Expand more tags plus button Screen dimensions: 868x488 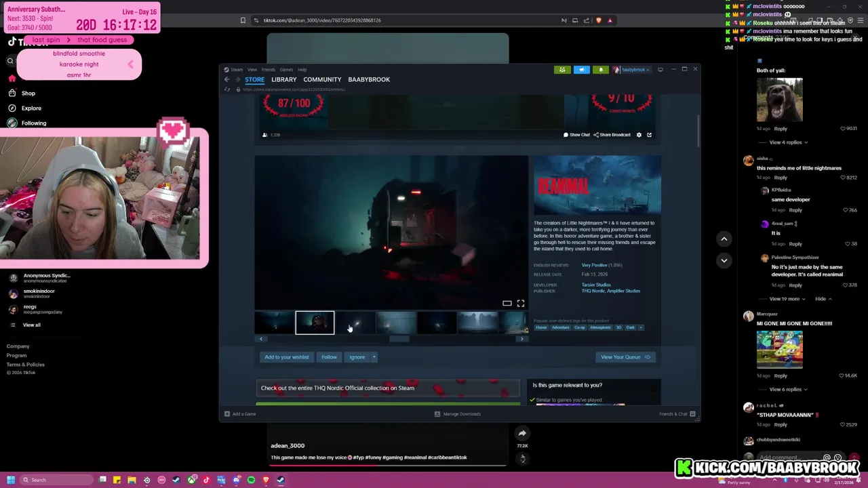(641, 327)
